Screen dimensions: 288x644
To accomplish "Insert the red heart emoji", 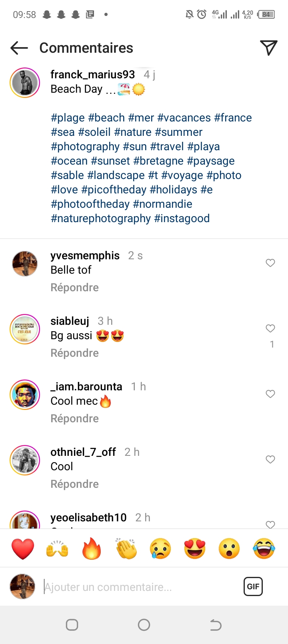I will pos(23,549).
